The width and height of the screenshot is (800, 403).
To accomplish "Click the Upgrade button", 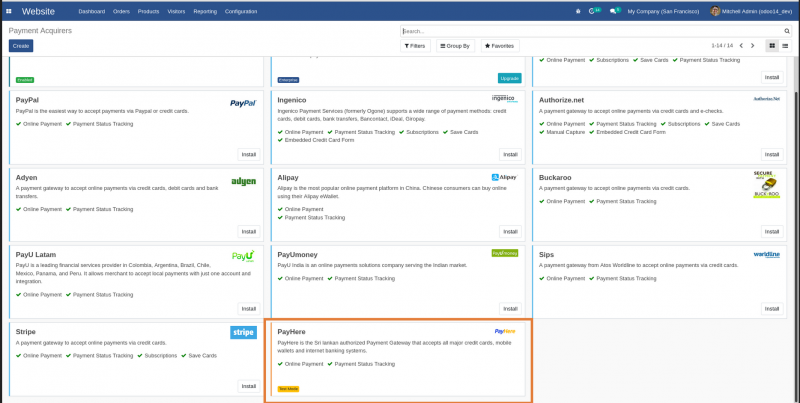I will coord(510,78).
